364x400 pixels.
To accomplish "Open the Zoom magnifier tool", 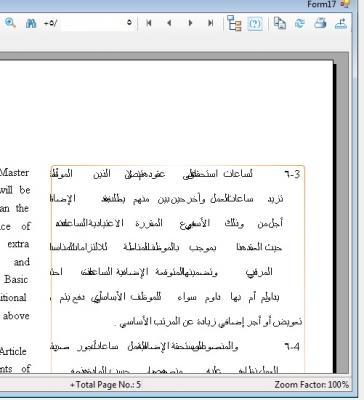I will coord(10,23).
